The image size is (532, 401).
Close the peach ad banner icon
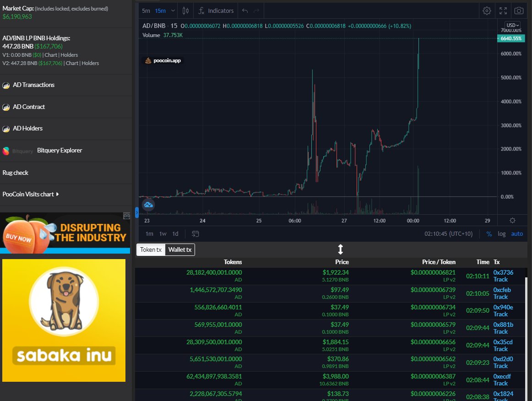click(126, 216)
